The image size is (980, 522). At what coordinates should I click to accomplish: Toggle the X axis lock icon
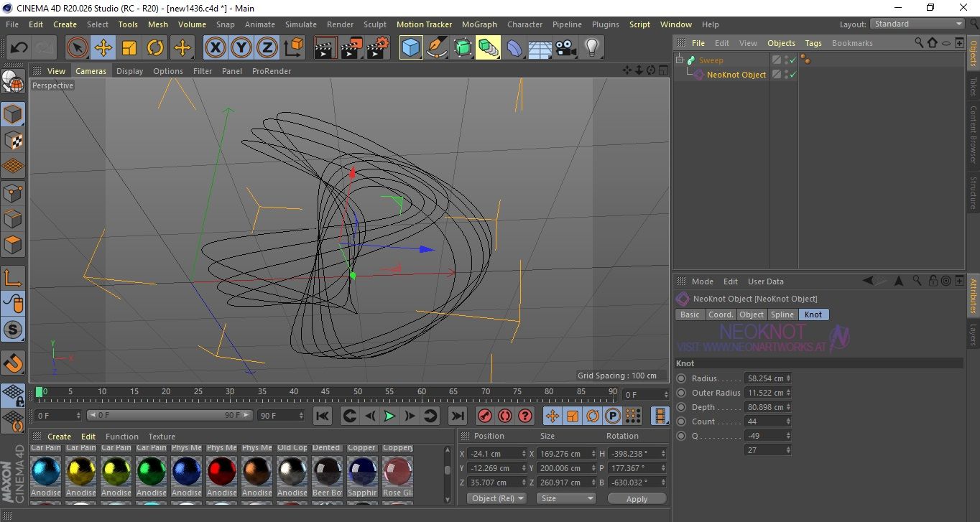coord(215,48)
